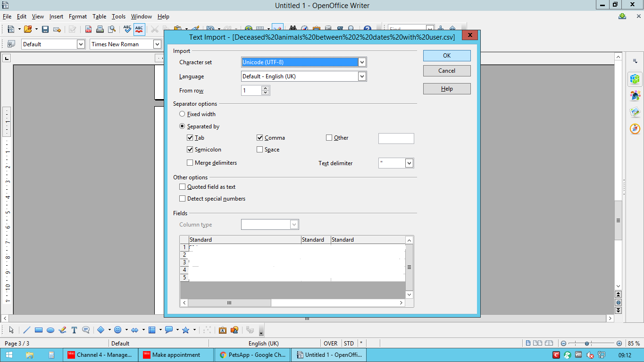Select the Text box drawing tool

74,330
